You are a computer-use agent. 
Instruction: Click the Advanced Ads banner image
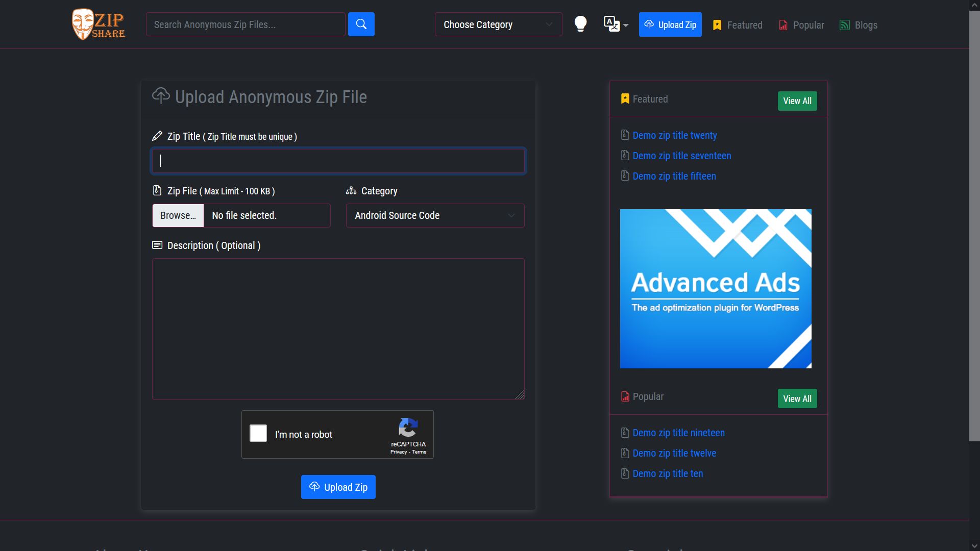[x=715, y=288]
